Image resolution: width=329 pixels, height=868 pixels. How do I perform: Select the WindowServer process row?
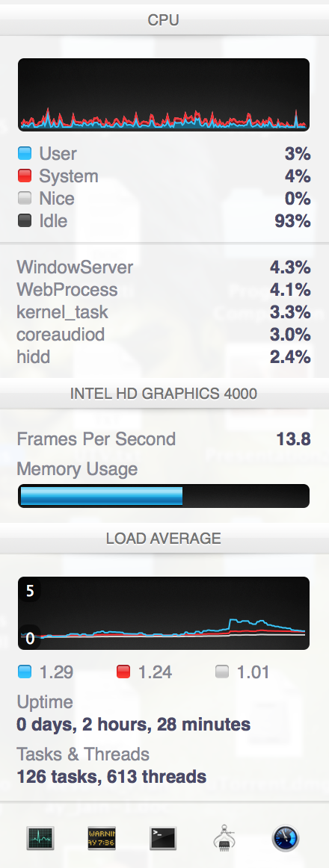pos(164,267)
